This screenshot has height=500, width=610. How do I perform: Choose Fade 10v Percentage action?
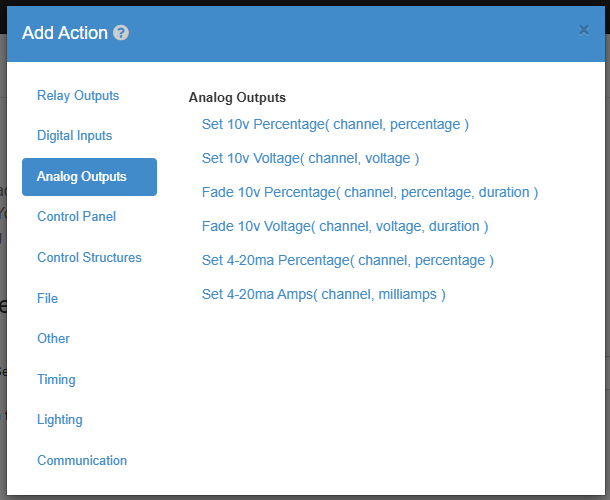pos(370,192)
